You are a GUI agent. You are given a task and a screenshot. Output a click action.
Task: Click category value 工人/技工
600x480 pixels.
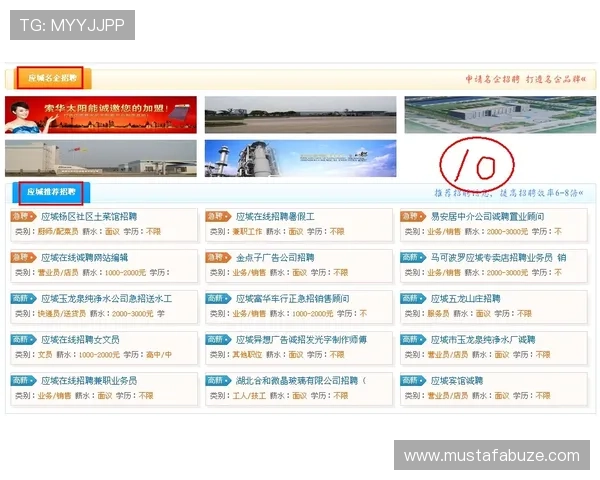[249, 395]
